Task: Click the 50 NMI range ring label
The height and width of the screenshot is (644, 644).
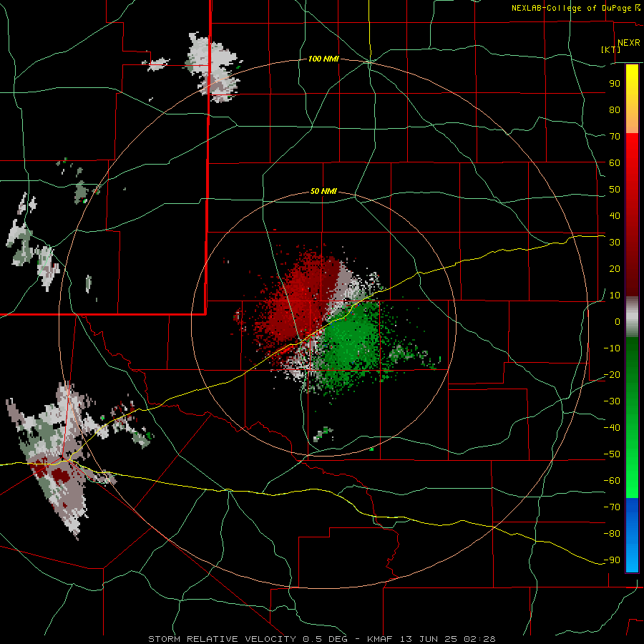Action: pos(323,191)
